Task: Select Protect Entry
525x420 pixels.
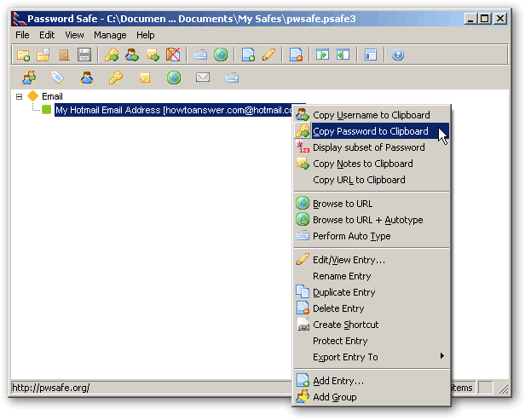Action: (x=372, y=341)
